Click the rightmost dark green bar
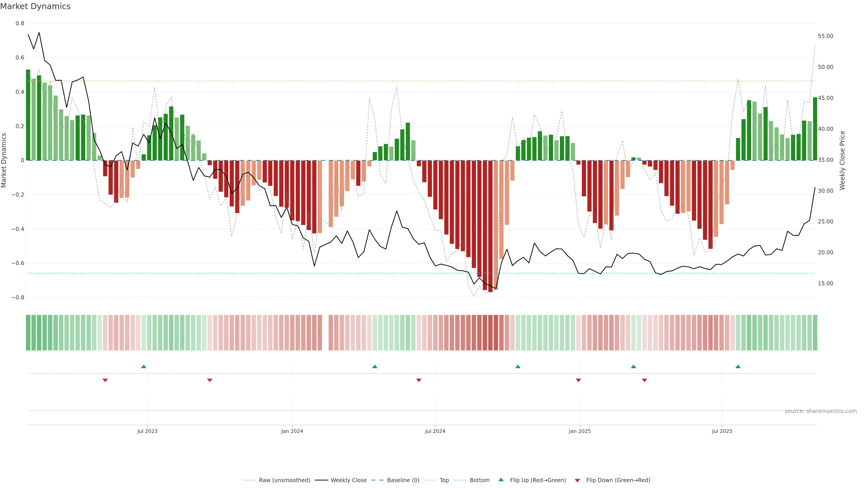 point(815,129)
